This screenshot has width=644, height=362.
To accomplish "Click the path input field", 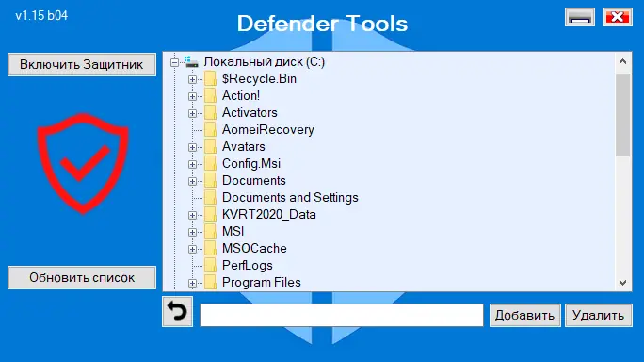I will (342, 316).
